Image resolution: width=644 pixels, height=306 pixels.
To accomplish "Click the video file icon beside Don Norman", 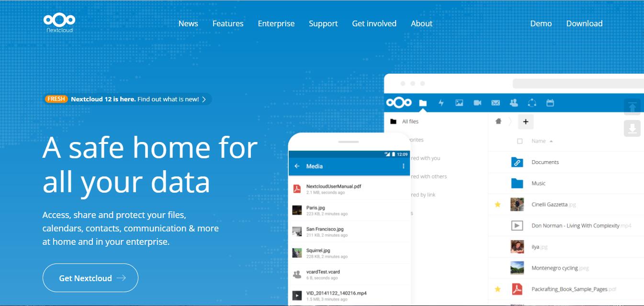I will point(517,225).
